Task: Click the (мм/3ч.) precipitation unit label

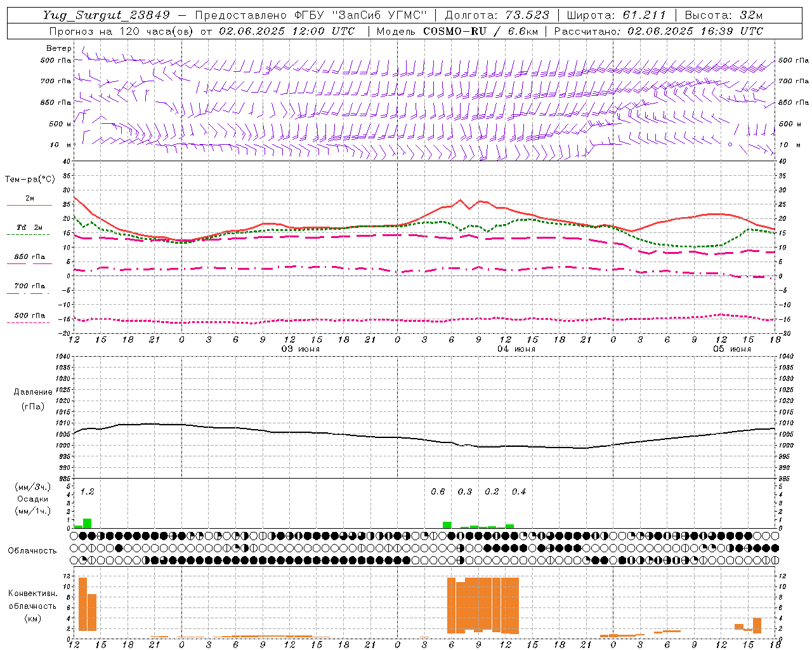Action: 33,487
